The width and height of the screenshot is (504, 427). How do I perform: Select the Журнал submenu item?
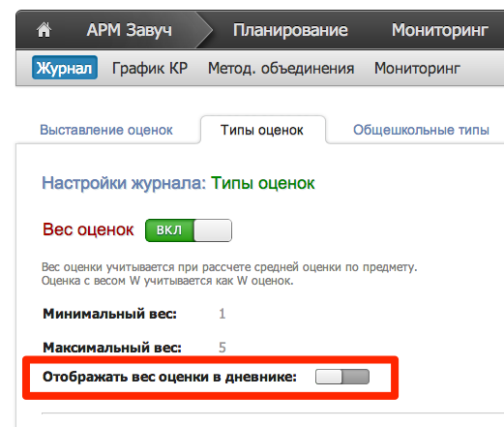65,68
